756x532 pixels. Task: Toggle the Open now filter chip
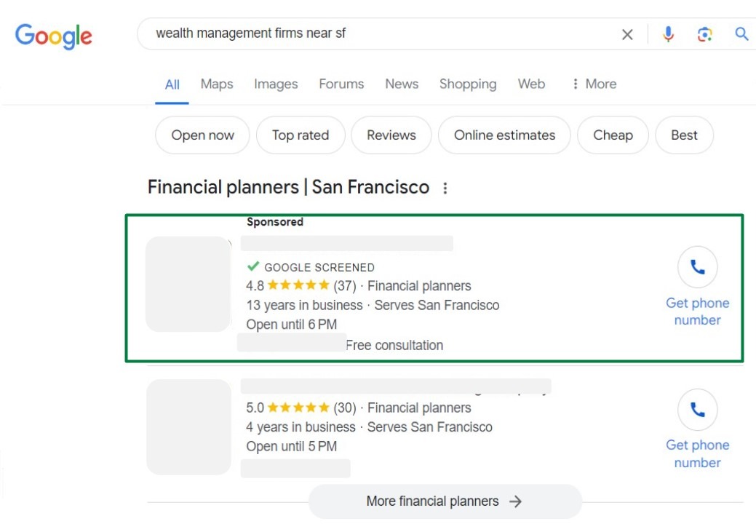pos(202,135)
